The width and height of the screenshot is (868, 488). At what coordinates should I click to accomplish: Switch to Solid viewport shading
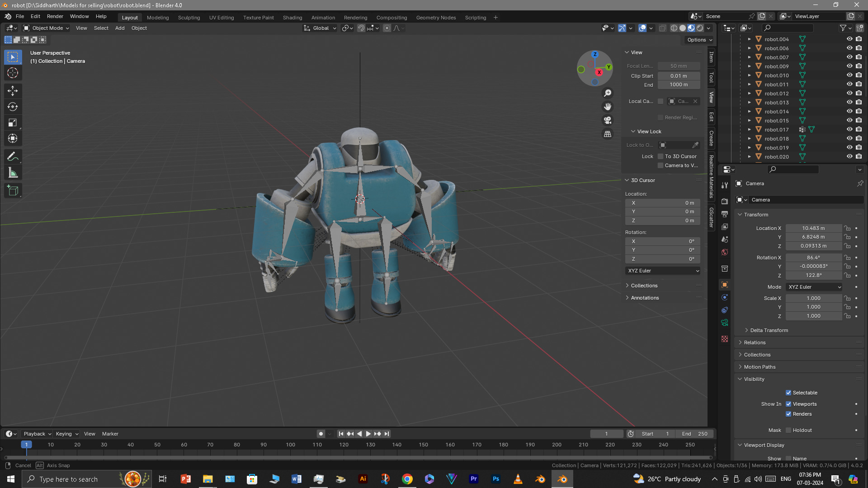click(x=683, y=28)
